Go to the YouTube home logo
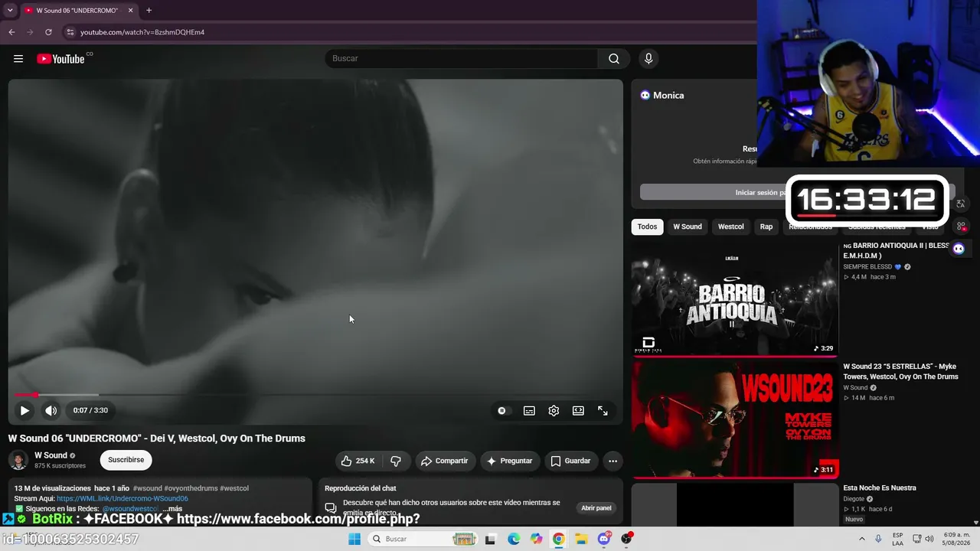Screen dimensions: 980x551 60,59
